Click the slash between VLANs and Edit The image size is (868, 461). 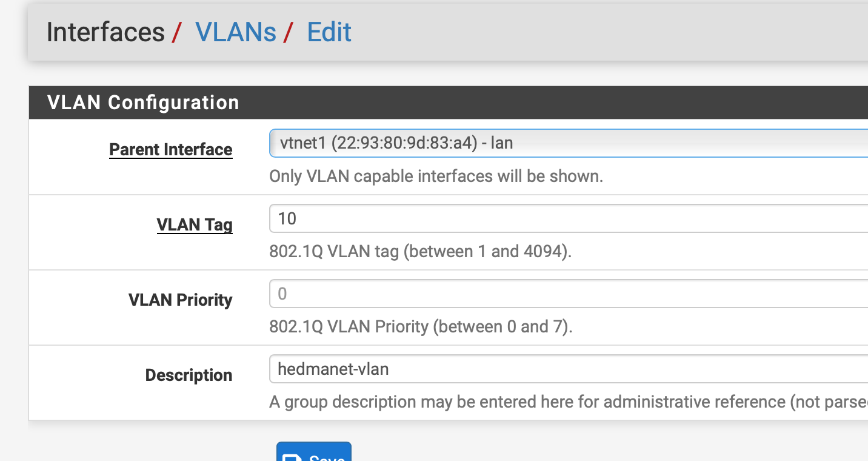pyautogui.click(x=288, y=32)
